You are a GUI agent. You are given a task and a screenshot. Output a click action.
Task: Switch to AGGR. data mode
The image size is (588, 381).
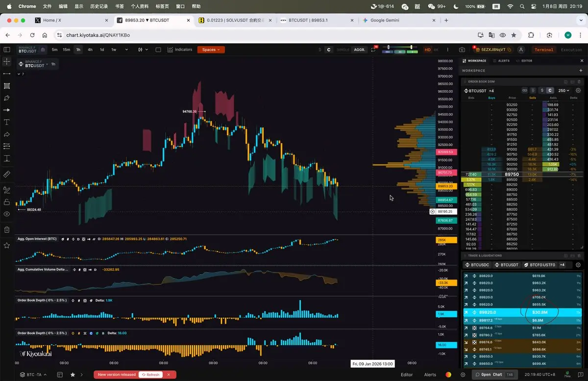[360, 50]
